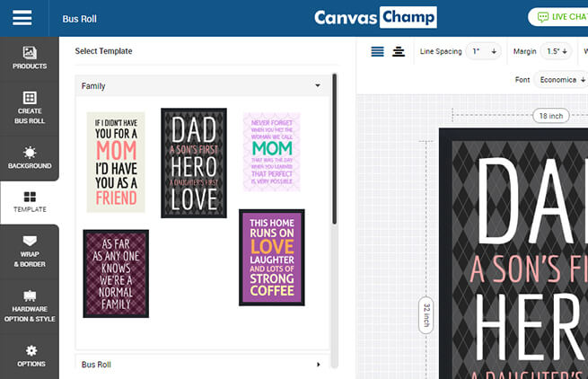
Task: Open Hardware Option & Style panel
Action: click(30, 305)
